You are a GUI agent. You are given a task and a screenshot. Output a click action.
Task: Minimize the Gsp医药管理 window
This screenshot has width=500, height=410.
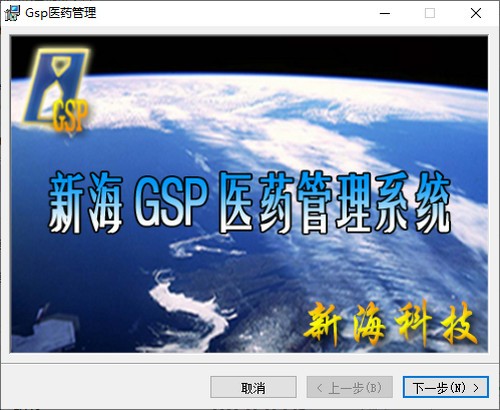click(x=385, y=13)
